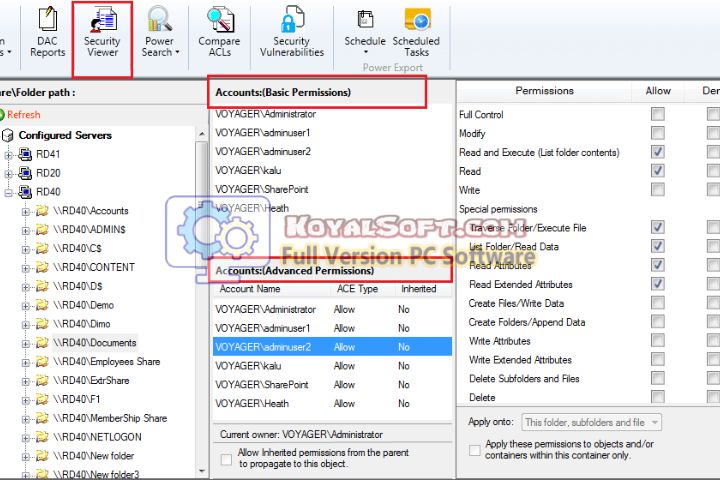This screenshot has width=720, height=480.
Task: Click the \\RD40\D$ share folder icon
Action: (x=42, y=286)
